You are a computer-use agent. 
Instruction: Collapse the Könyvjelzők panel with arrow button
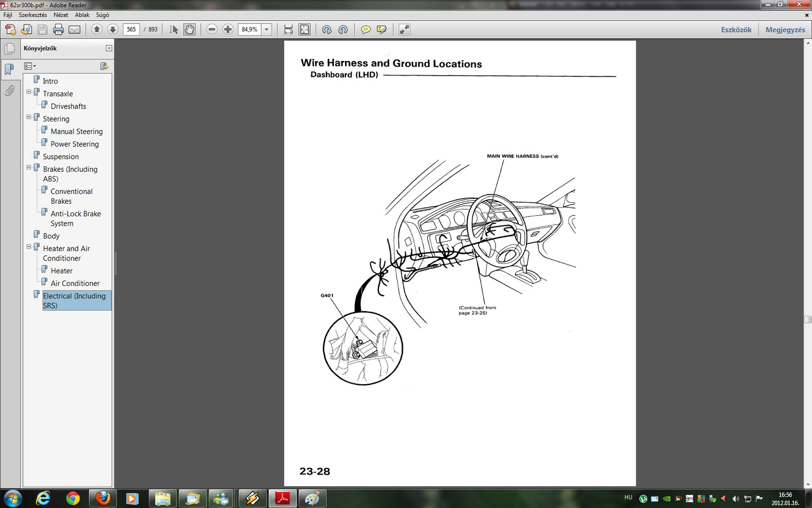(109, 48)
